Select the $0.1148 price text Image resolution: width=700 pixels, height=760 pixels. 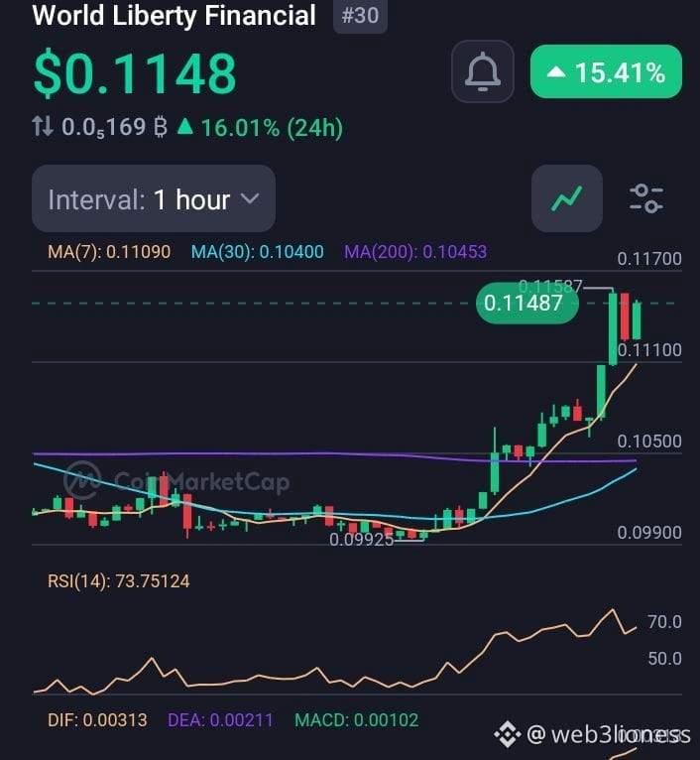135,73
